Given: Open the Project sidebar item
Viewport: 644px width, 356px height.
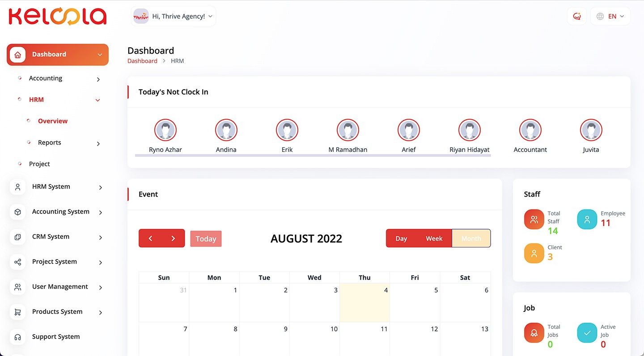Looking at the screenshot, I should click(39, 164).
